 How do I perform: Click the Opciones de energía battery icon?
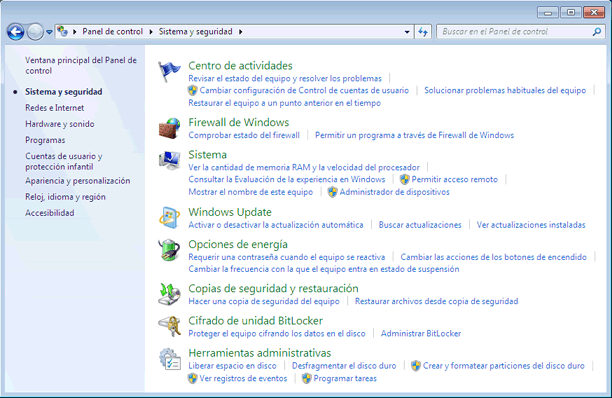(169, 250)
